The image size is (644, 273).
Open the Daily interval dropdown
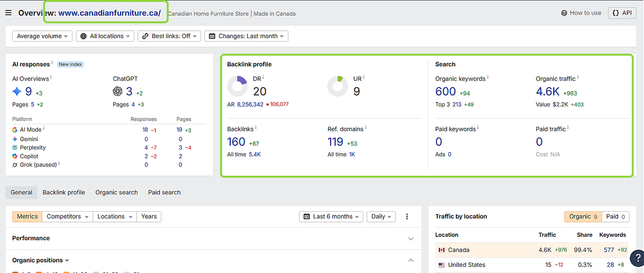pos(381,217)
